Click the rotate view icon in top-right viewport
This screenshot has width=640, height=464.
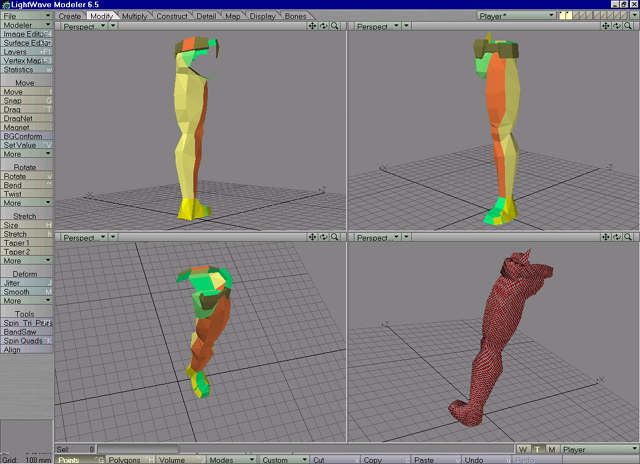(x=617, y=26)
